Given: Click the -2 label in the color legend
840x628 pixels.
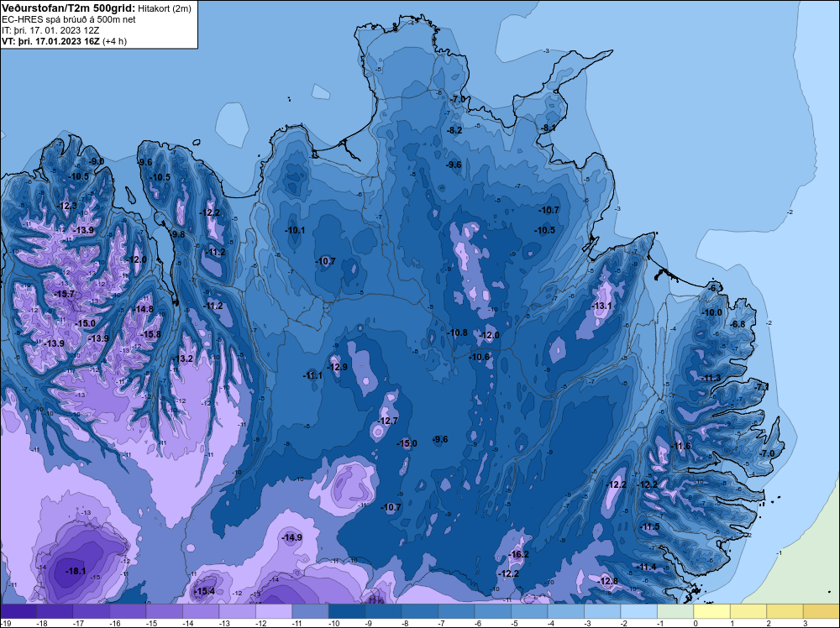Looking at the screenshot, I should 624,623.
